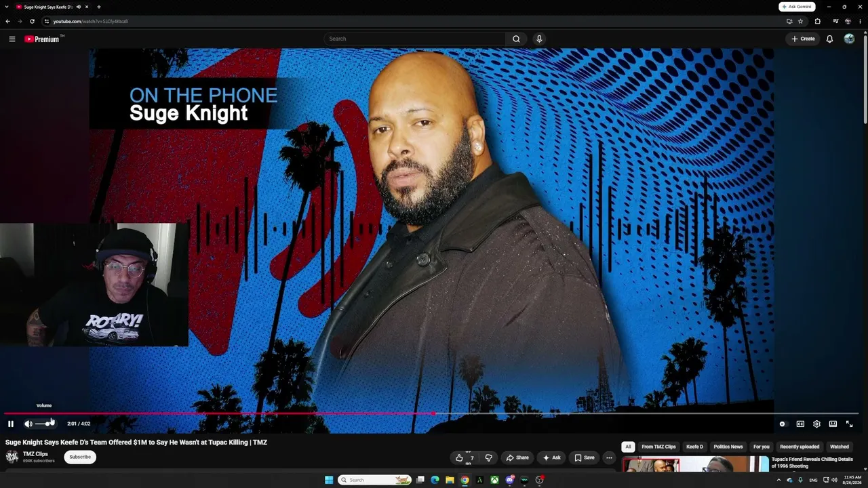Close the Suge Knight YouTube tab
868x488 pixels.
87,7
